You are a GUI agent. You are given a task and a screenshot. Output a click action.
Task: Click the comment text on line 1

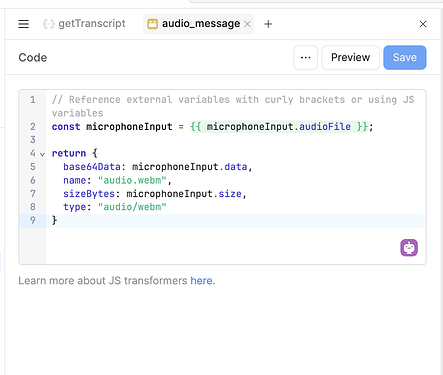click(x=233, y=106)
